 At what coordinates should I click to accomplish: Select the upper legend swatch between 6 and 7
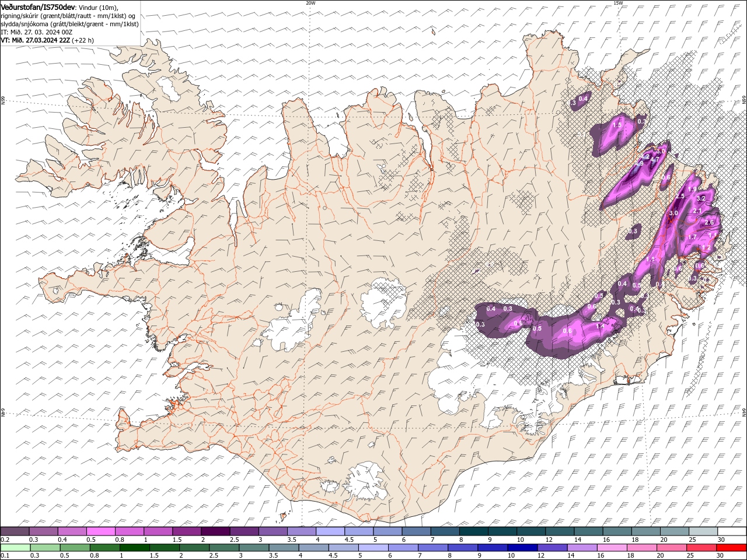(416, 531)
